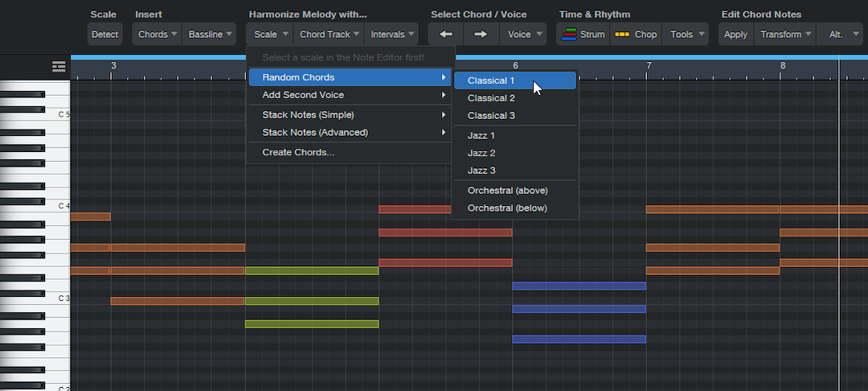Open the track list hamburger icon
This screenshot has height=391, width=868.
[x=59, y=67]
